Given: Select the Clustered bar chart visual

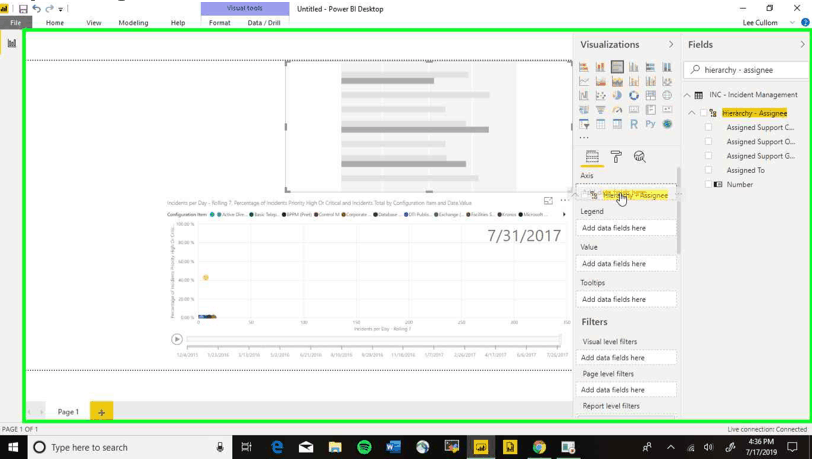Looking at the screenshot, I should pyautogui.click(x=617, y=66).
